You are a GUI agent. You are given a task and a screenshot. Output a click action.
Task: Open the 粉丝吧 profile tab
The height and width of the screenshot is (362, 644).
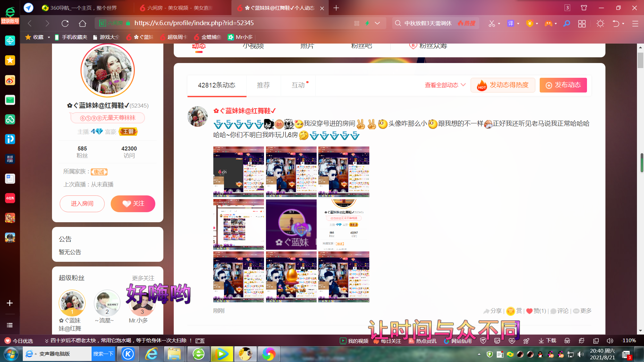pos(361,46)
